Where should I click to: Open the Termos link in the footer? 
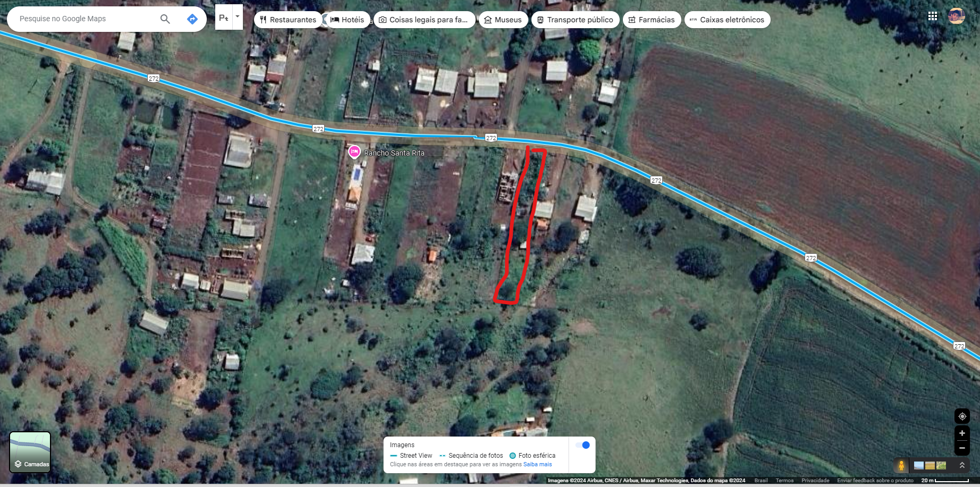784,481
